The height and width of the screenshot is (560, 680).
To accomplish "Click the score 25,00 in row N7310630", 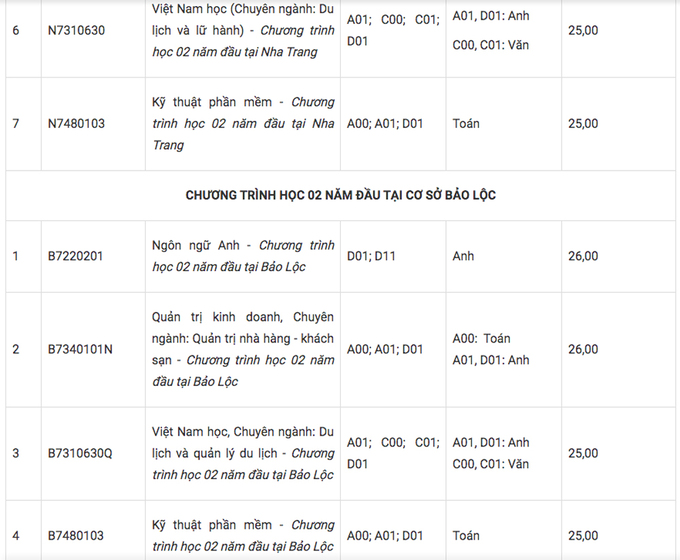I will [x=583, y=30].
